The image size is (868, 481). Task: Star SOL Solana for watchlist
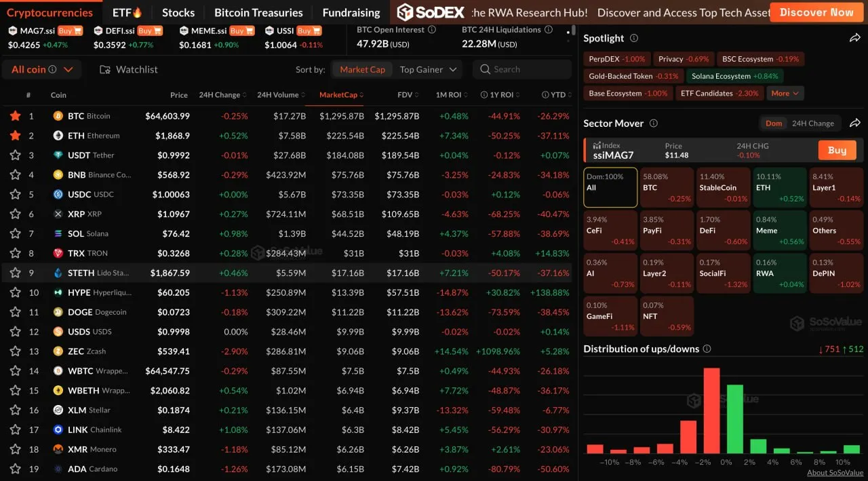tap(15, 234)
